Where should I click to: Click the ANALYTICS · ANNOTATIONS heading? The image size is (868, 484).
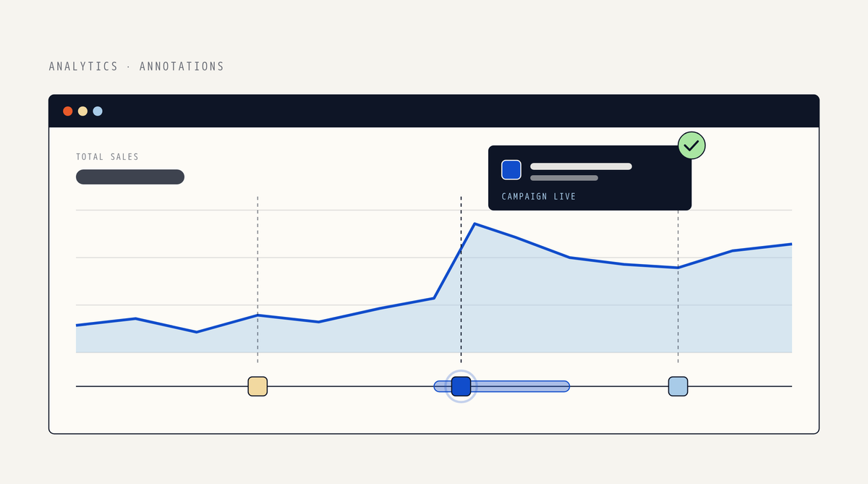tap(137, 67)
